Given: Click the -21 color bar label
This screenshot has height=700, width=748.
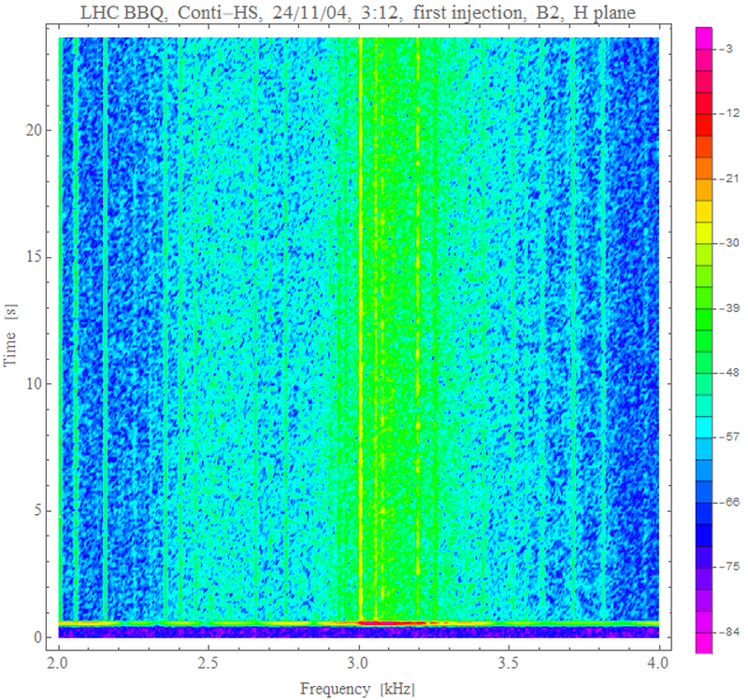Looking at the screenshot, I should coord(729,179).
